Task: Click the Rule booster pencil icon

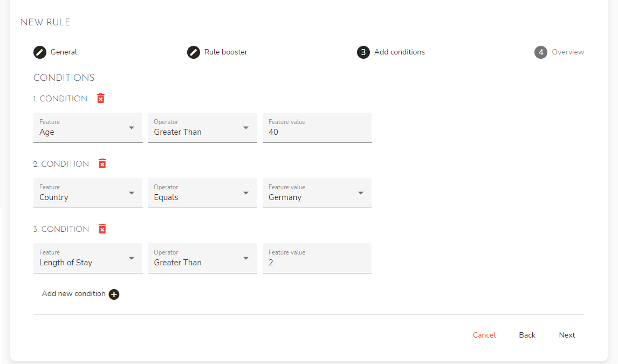Action: [193, 52]
